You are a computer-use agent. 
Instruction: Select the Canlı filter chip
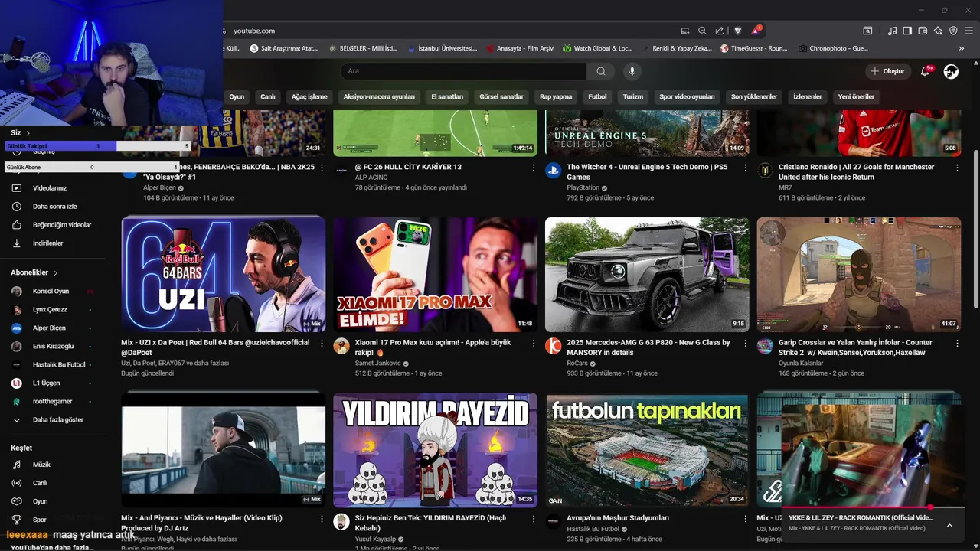(268, 97)
